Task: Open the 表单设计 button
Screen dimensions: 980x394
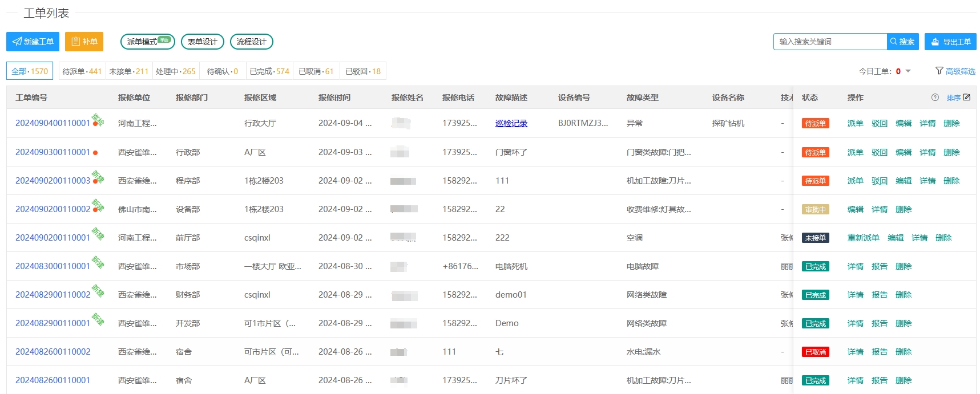Action: point(202,42)
